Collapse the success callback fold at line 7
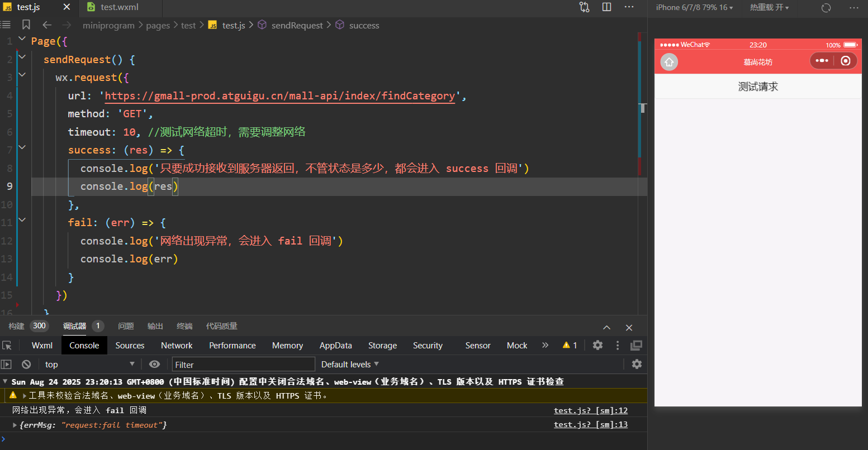The height and width of the screenshot is (450, 868). [x=22, y=147]
